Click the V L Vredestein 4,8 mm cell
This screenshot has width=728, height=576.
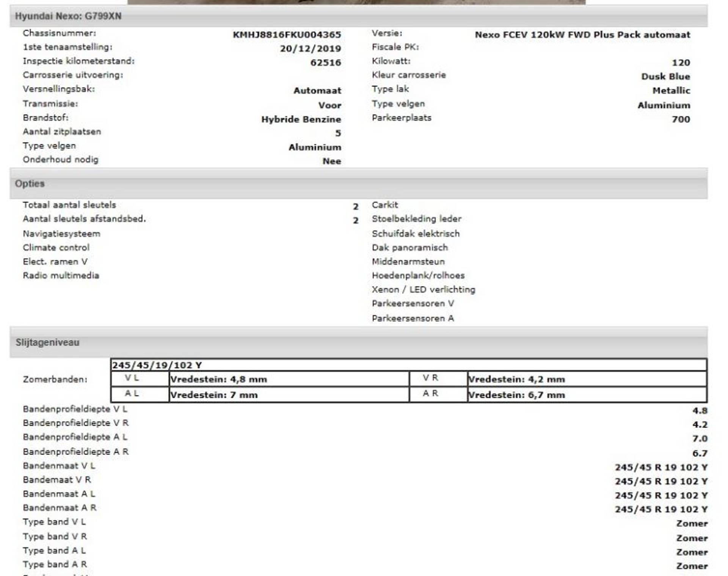[218, 379]
